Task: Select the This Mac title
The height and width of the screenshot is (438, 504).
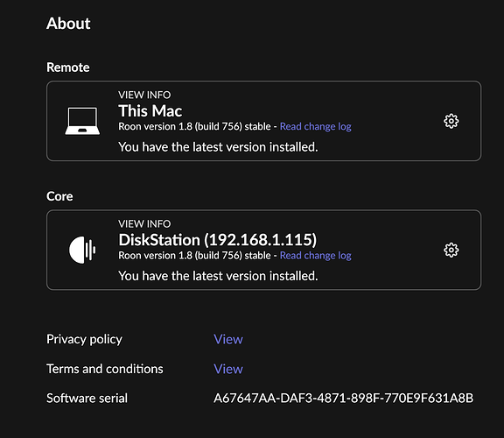Action: [150, 111]
